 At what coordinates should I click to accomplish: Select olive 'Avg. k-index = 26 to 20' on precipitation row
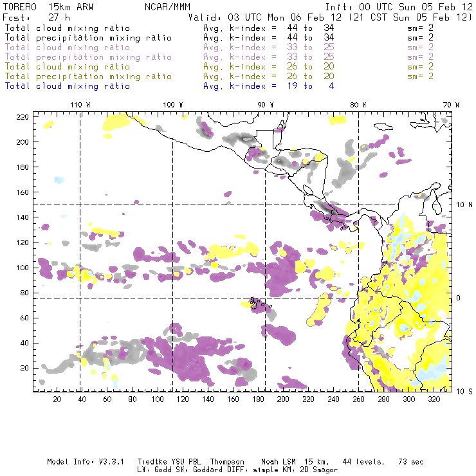269,76
